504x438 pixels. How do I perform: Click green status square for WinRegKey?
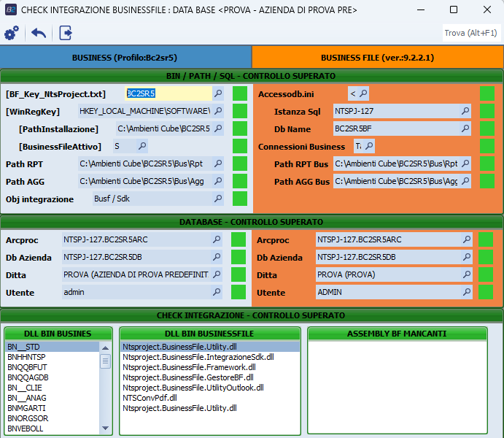click(240, 111)
